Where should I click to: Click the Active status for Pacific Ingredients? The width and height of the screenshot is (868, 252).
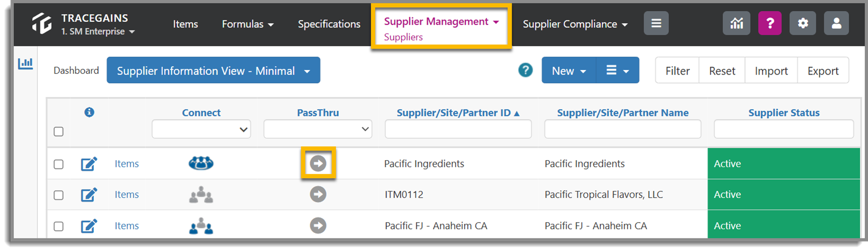click(784, 163)
